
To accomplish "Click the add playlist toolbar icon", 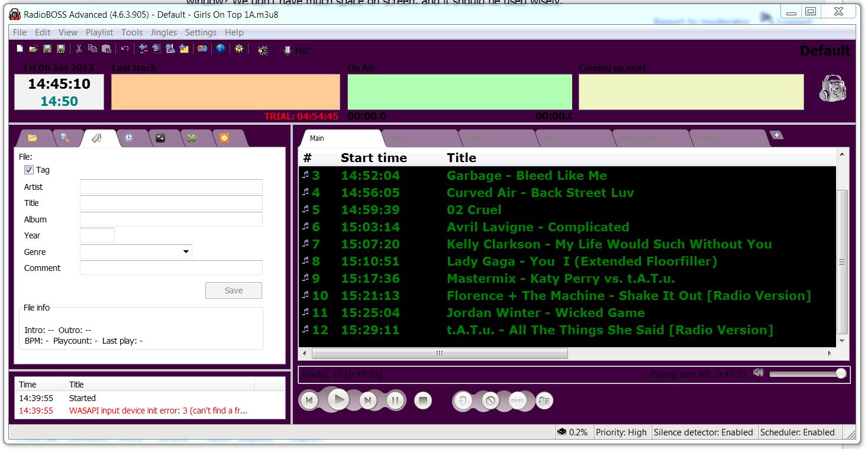I will (x=156, y=49).
